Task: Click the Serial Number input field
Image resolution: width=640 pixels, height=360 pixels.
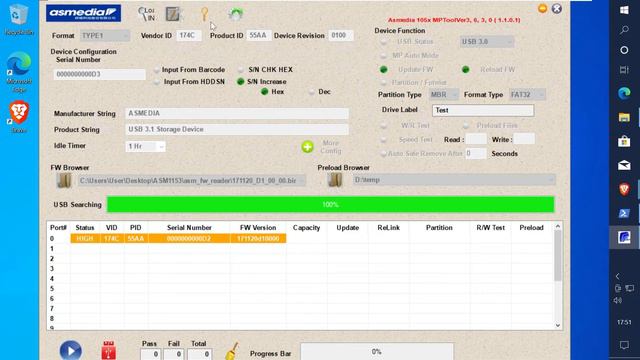Action: [99, 74]
